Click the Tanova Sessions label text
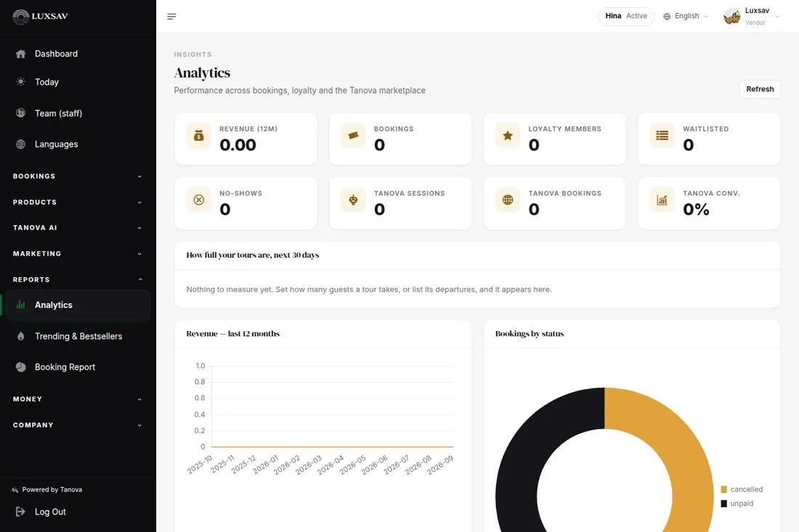This screenshot has width=799, height=532. click(409, 194)
